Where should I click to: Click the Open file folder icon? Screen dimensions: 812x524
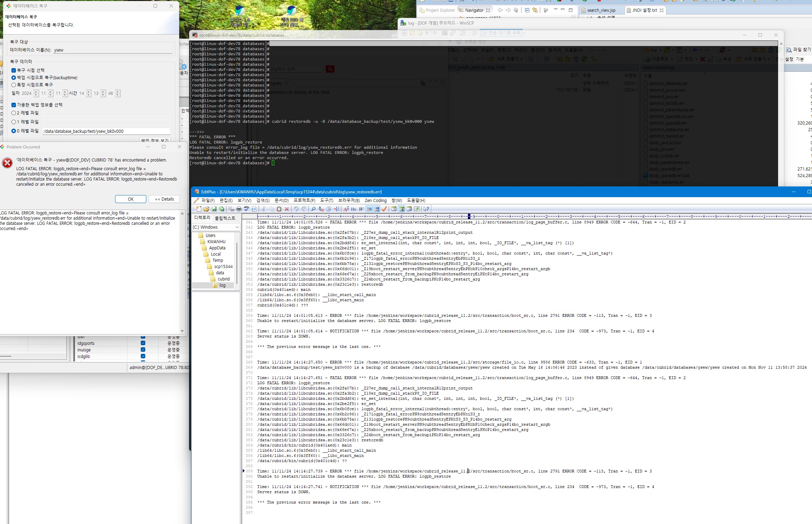pyautogui.click(x=206, y=209)
